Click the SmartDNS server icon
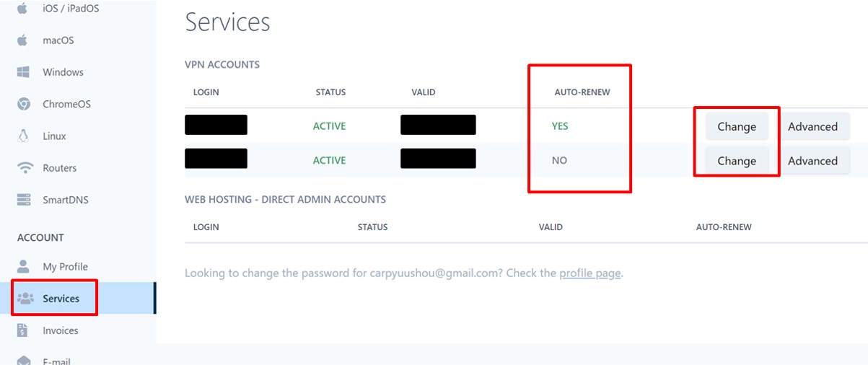The height and width of the screenshot is (365, 868). point(24,200)
